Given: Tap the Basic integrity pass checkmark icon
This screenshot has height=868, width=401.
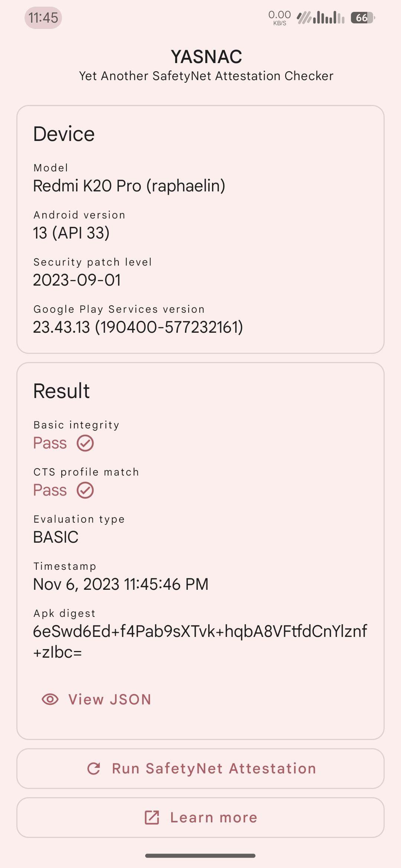Looking at the screenshot, I should (x=85, y=443).
